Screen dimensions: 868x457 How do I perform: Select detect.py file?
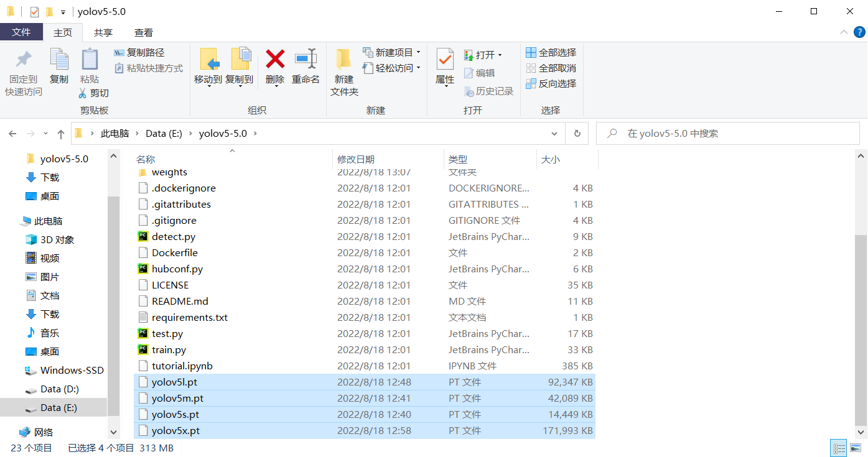pyautogui.click(x=174, y=236)
